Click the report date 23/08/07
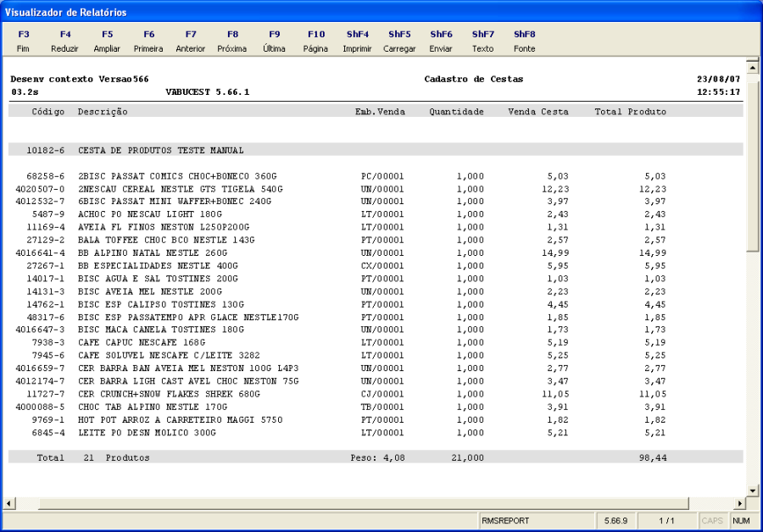The height and width of the screenshot is (532, 763). coord(718,79)
